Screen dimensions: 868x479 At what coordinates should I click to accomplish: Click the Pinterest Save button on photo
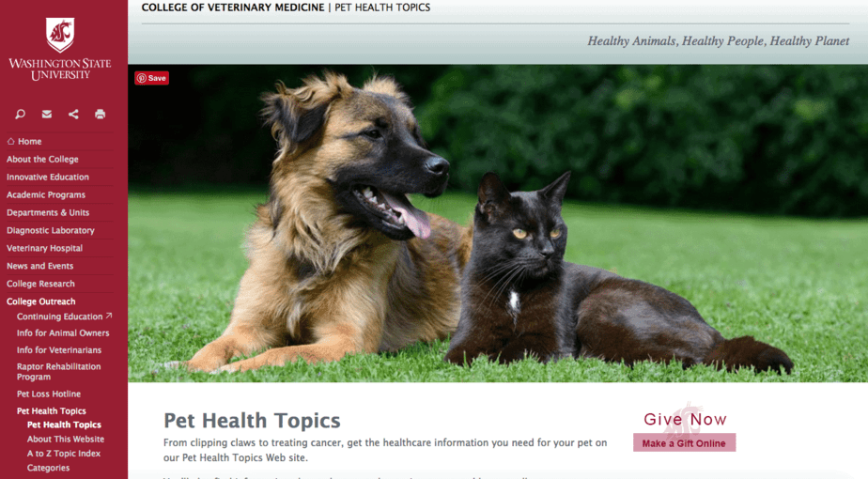[x=151, y=78]
